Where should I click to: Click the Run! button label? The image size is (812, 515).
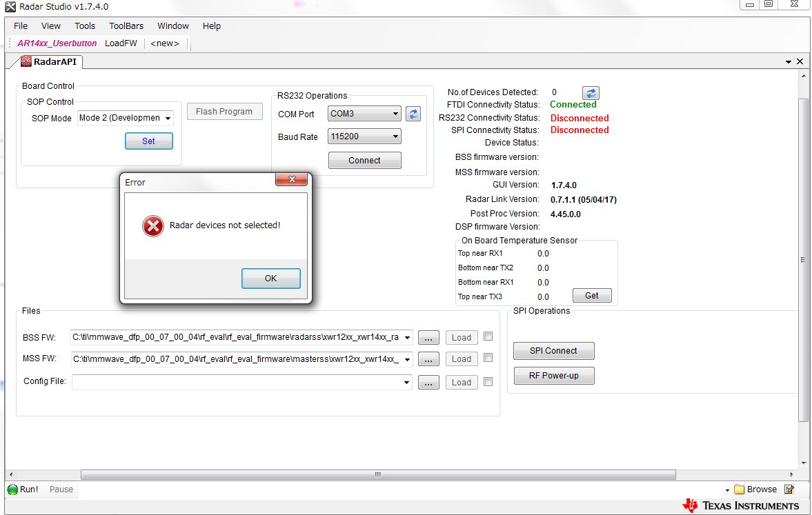pyautogui.click(x=29, y=489)
